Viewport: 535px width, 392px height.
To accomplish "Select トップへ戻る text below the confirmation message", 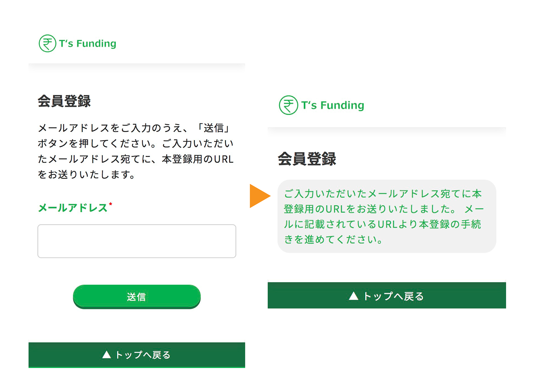I will click(x=394, y=296).
